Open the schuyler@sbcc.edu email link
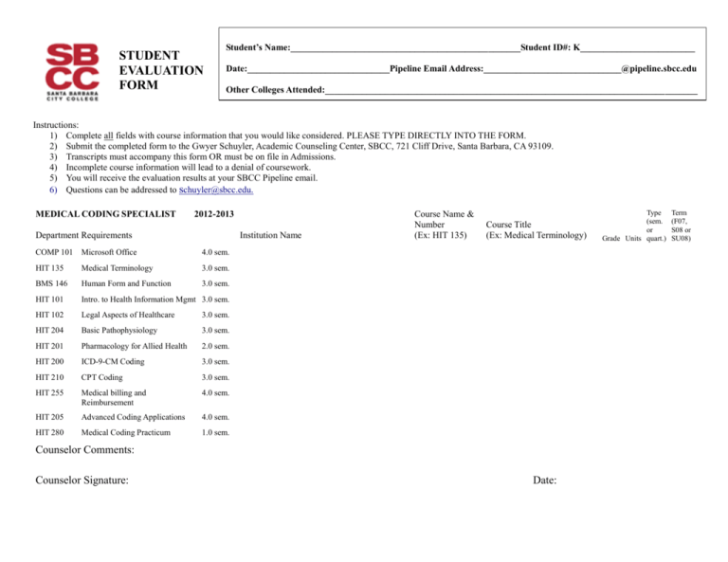 (216, 190)
